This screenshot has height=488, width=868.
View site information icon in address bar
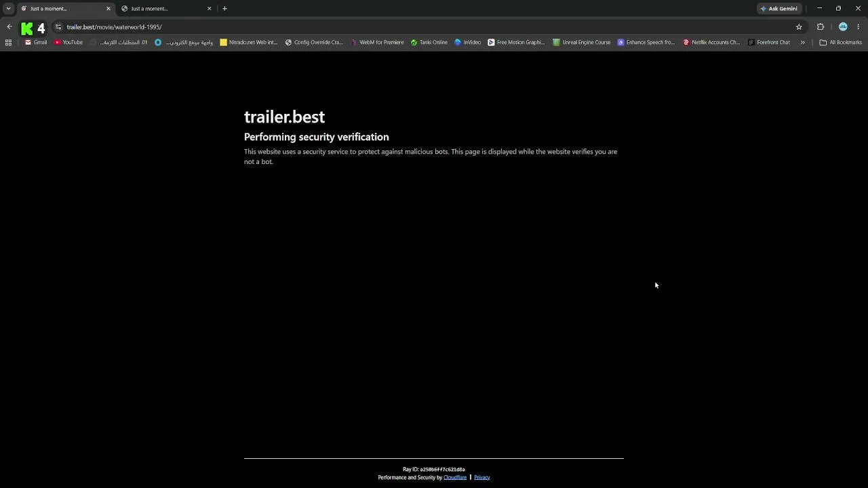pos(58,27)
